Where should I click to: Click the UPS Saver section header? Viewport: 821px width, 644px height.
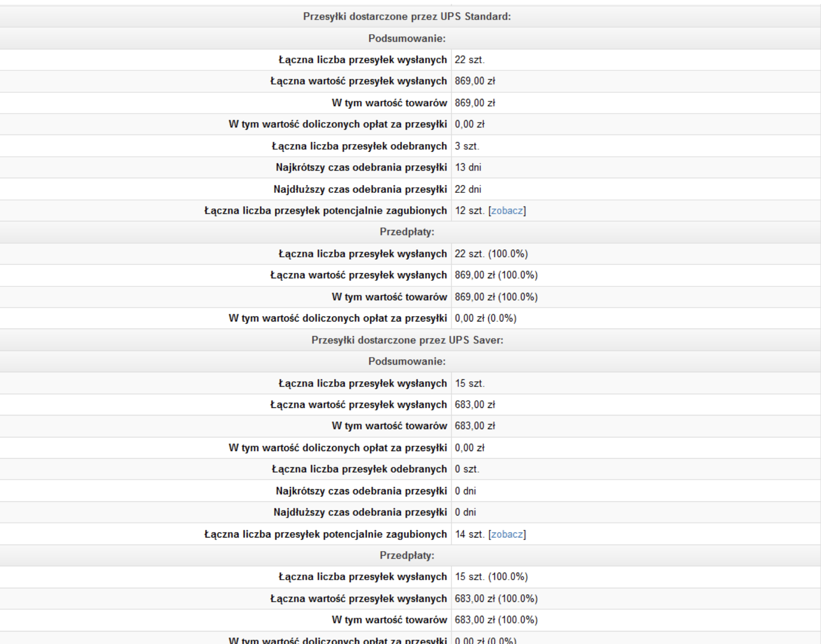point(407,340)
